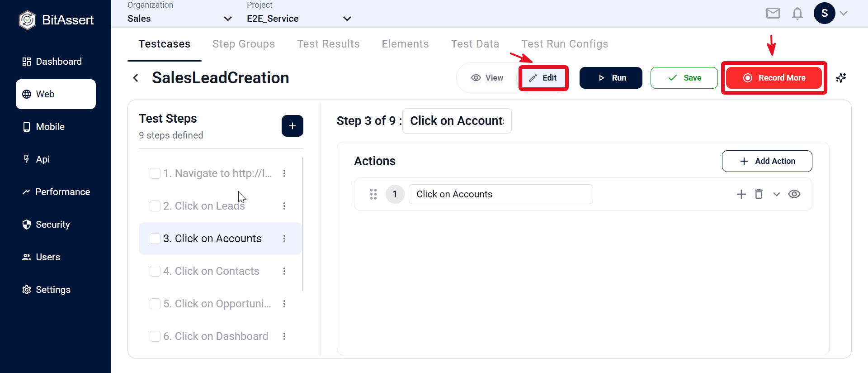Open options menu for Click on Leads step
The image size is (868, 373).
284,206
